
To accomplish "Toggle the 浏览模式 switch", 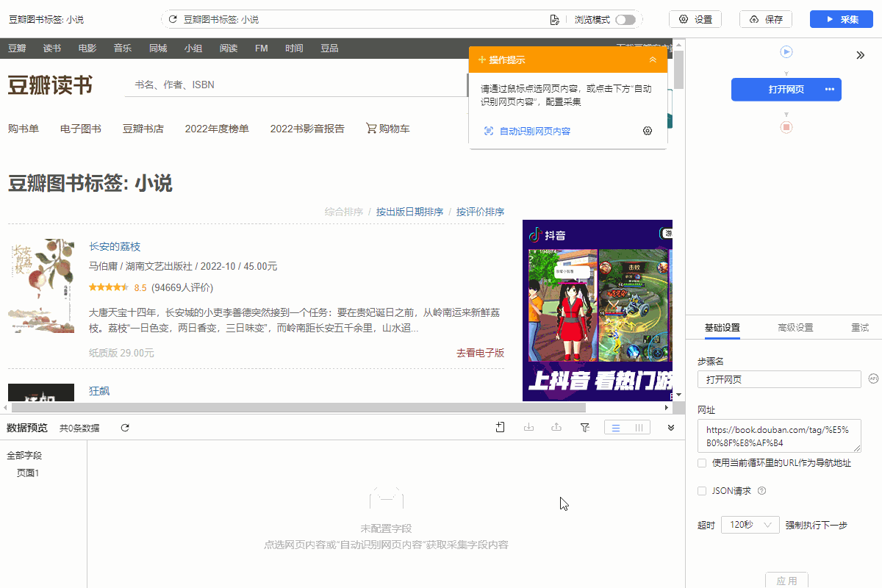I will point(625,20).
